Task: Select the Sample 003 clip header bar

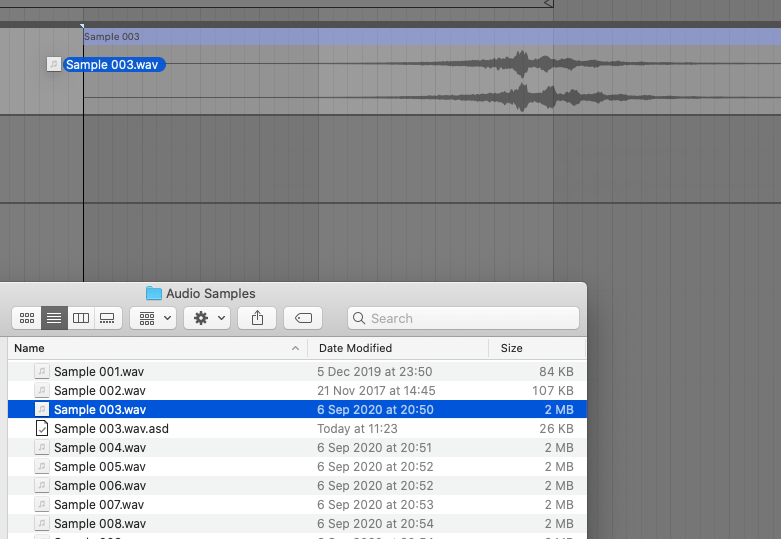Action: click(x=400, y=37)
